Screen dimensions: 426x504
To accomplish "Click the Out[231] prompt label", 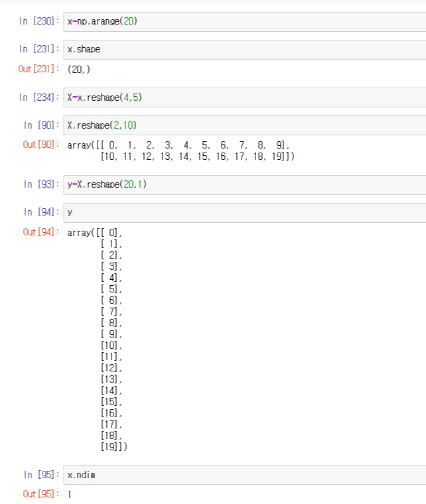I will (x=38, y=69).
